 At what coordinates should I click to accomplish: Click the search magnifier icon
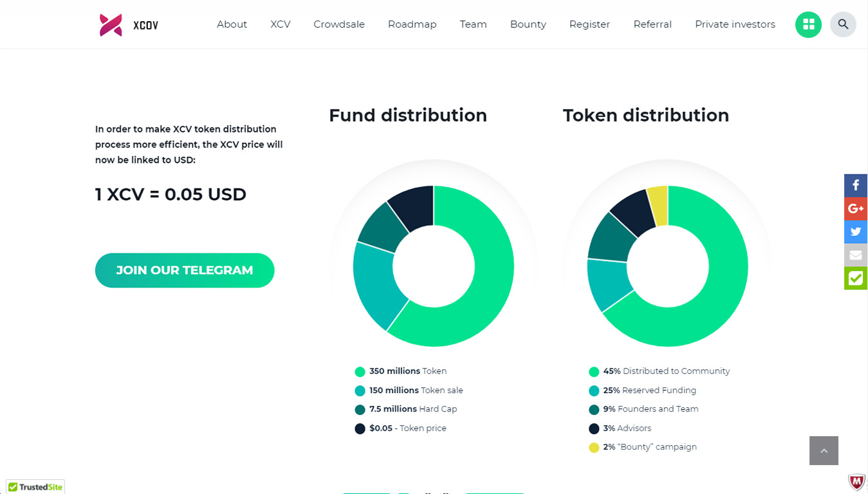coord(843,24)
